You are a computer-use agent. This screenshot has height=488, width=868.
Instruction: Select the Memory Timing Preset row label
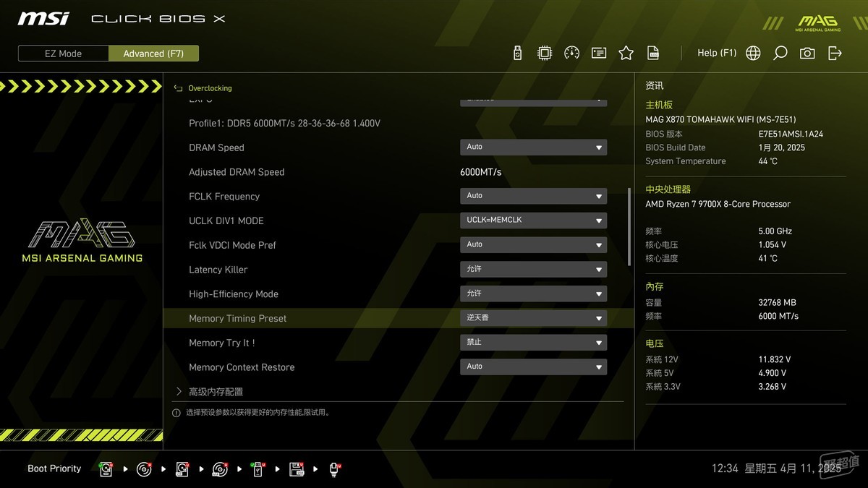click(238, 319)
